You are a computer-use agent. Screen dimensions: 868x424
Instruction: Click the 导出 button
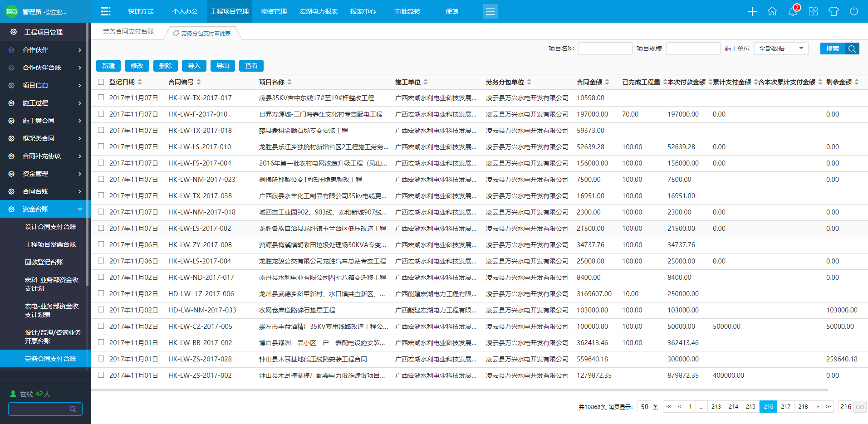(223, 66)
